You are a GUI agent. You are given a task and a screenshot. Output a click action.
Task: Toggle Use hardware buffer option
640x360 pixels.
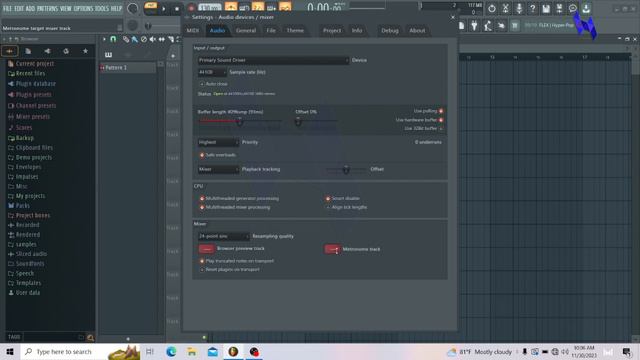[441, 120]
